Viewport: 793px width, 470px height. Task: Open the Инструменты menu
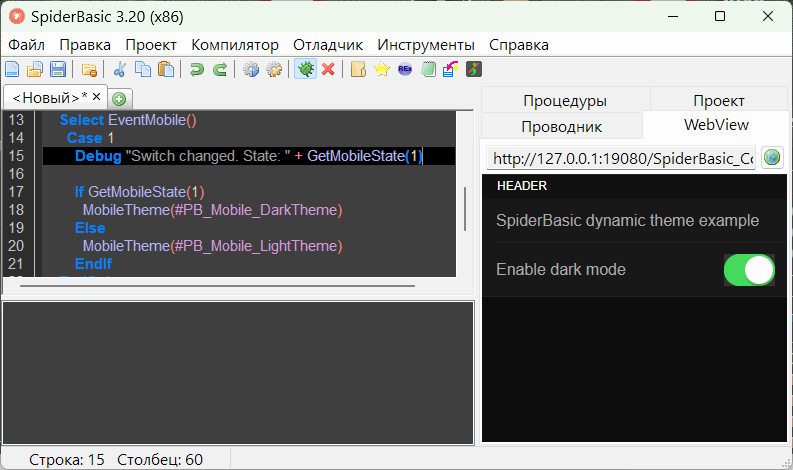(426, 45)
